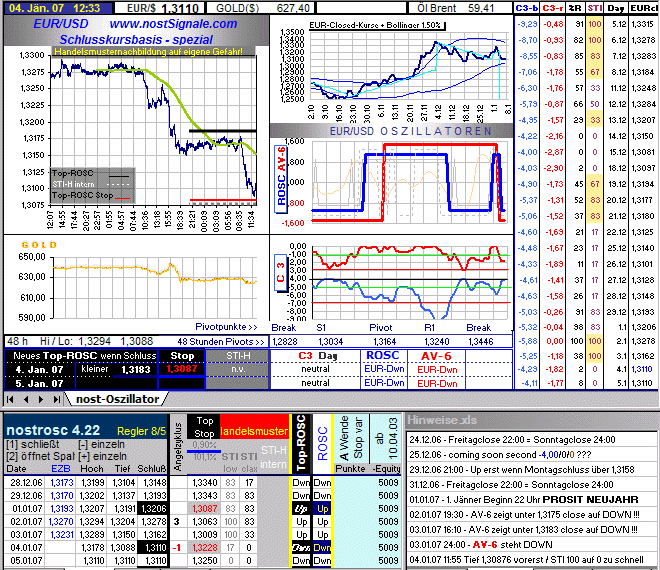
Task: Click the [1] schließt control
Action: point(32,444)
